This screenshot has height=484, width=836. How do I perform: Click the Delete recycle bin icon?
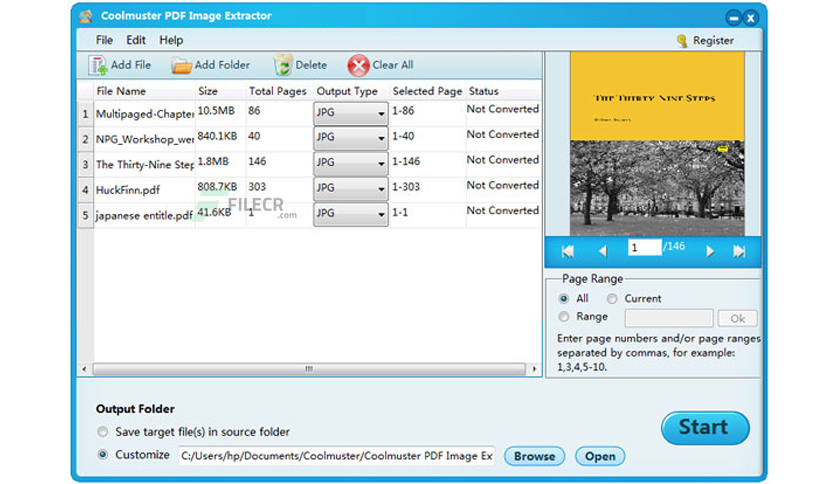coord(283,66)
